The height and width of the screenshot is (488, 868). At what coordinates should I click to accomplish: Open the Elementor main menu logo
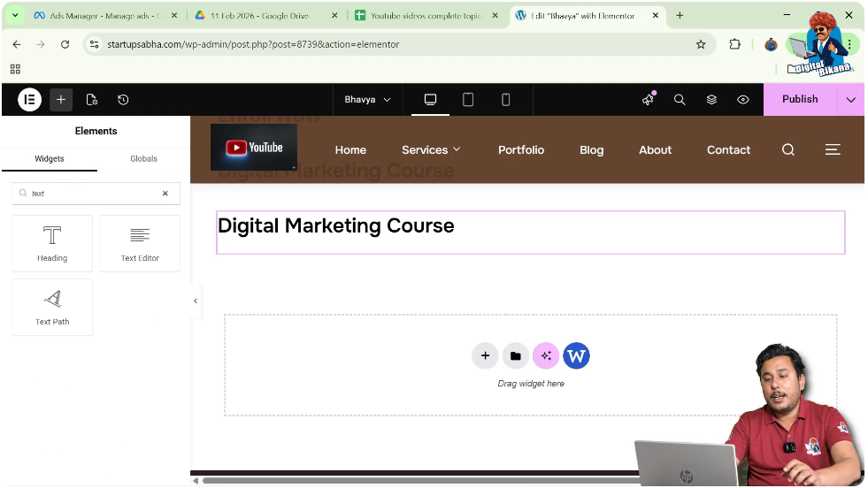[x=29, y=100]
